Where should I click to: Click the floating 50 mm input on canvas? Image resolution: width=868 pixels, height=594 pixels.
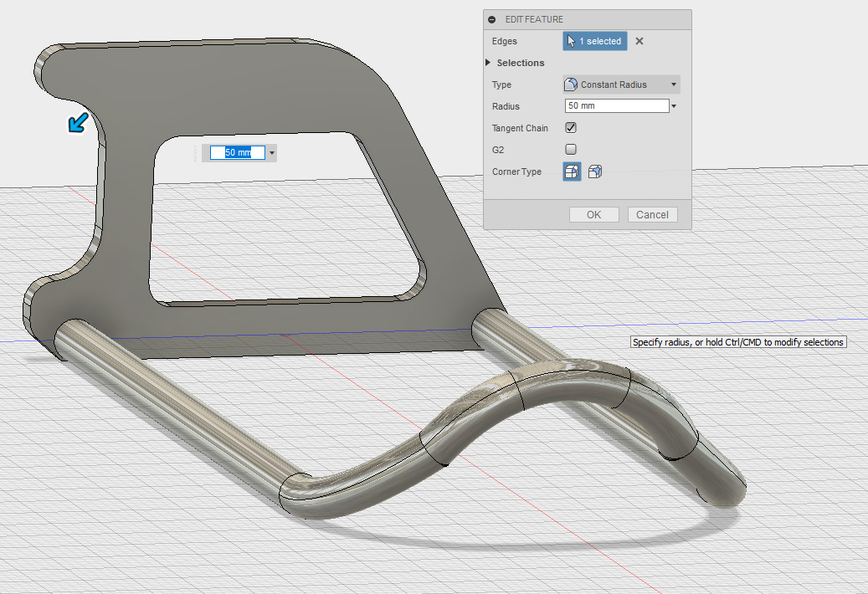[x=238, y=153]
